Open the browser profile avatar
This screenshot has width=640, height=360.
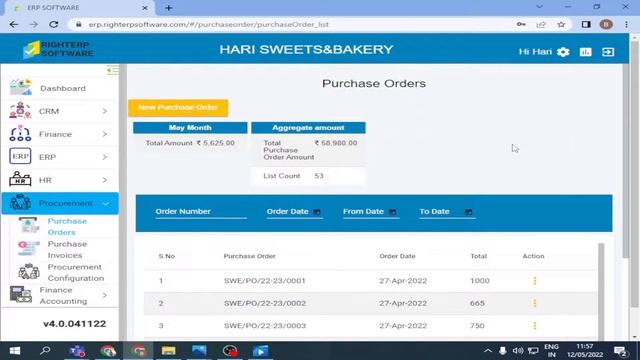coord(606,24)
